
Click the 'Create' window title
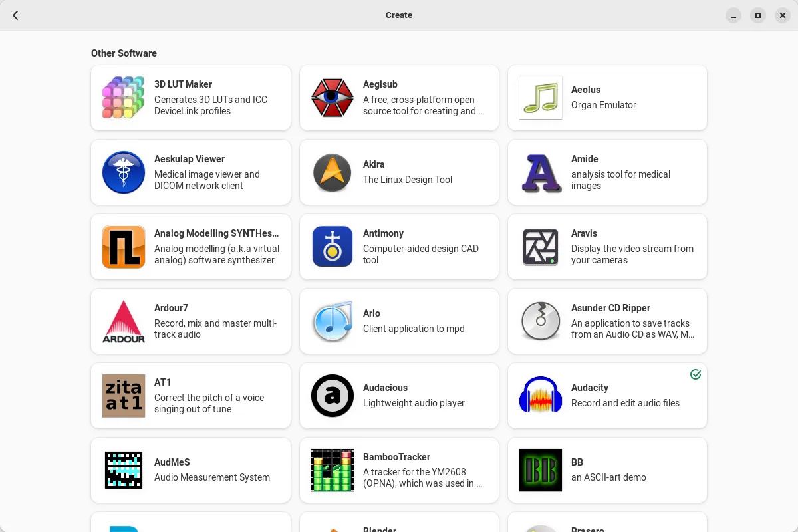pos(399,15)
